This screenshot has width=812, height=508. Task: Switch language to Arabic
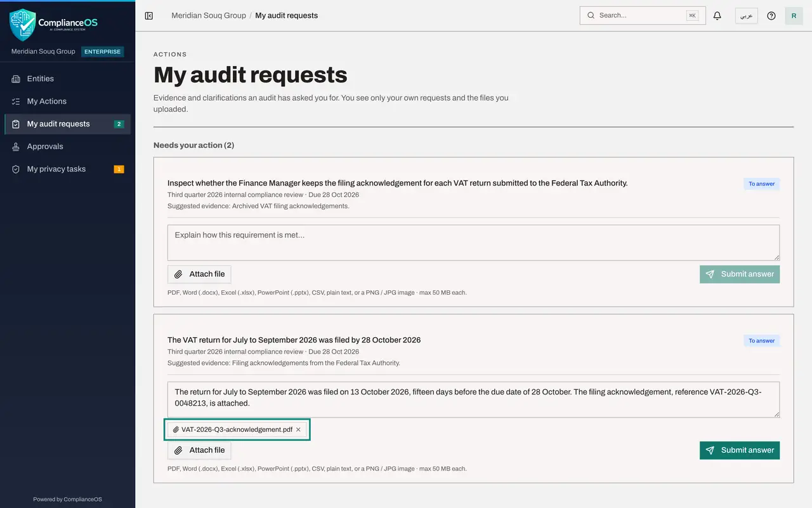point(747,16)
